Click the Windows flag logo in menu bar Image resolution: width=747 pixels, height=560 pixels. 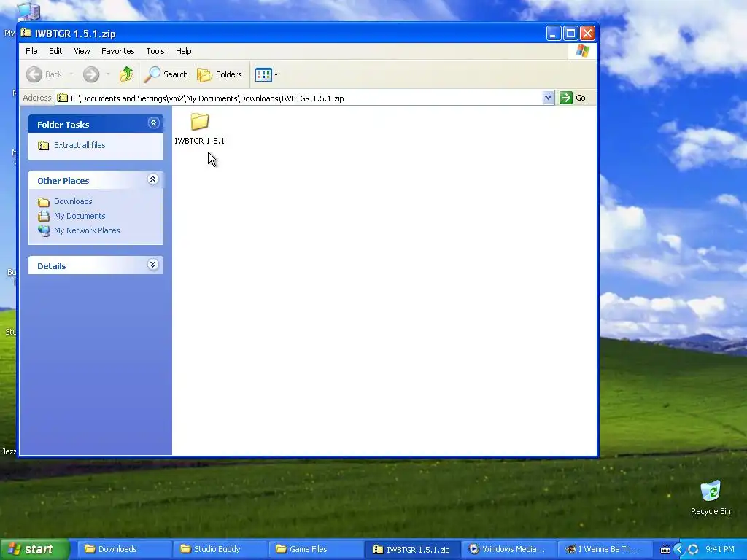tap(583, 51)
